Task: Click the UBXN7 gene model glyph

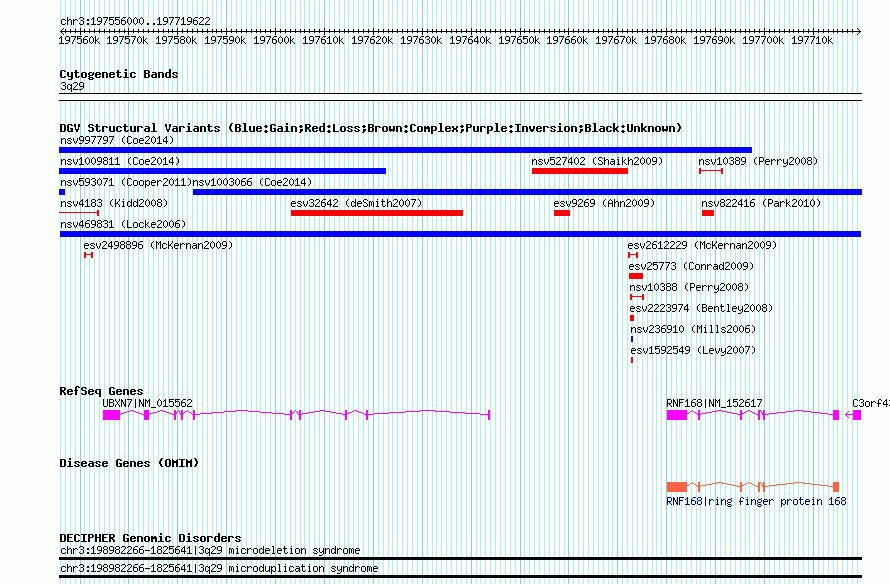Action: (x=296, y=415)
